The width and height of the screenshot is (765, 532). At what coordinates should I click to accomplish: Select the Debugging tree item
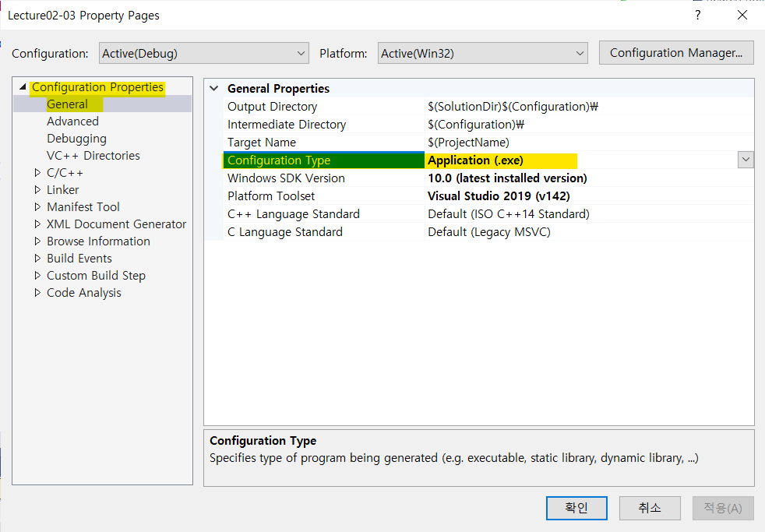pos(76,139)
